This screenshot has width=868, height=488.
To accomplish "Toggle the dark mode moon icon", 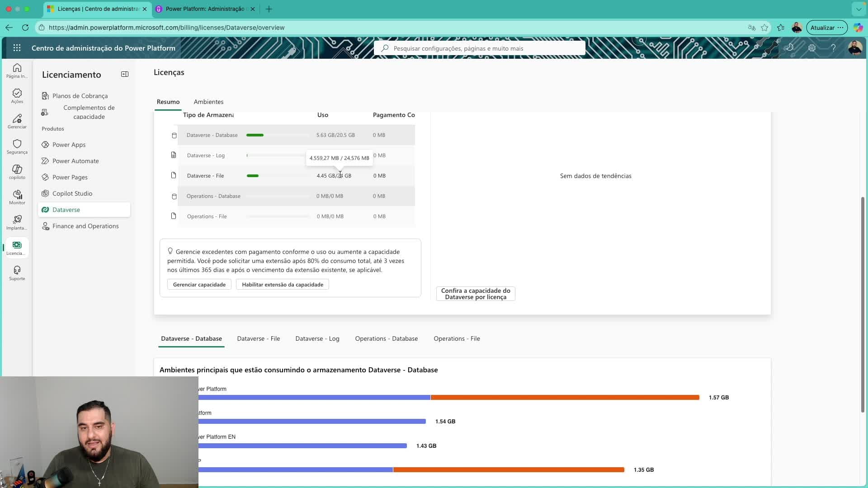I will click(x=790, y=48).
